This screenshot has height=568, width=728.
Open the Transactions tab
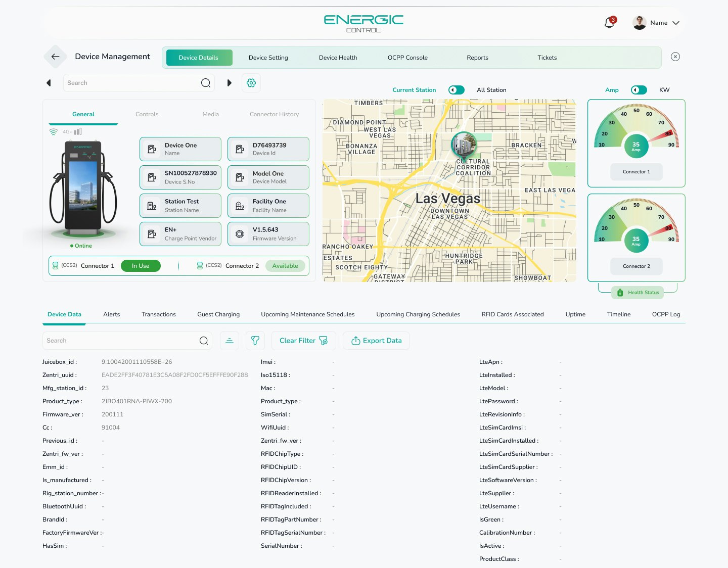(159, 314)
